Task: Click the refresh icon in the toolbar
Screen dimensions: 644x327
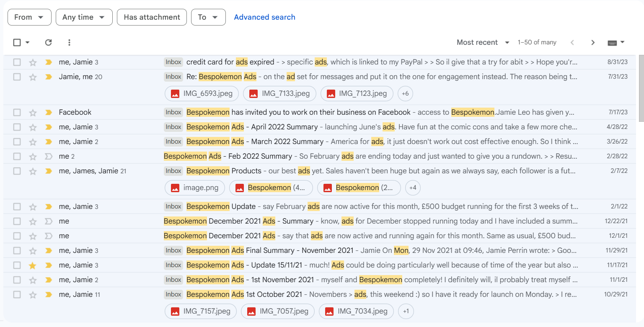Action: click(48, 42)
